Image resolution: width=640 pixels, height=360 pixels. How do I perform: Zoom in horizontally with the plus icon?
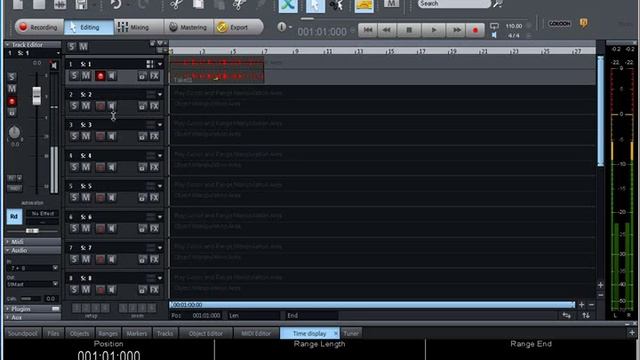(x=582, y=305)
